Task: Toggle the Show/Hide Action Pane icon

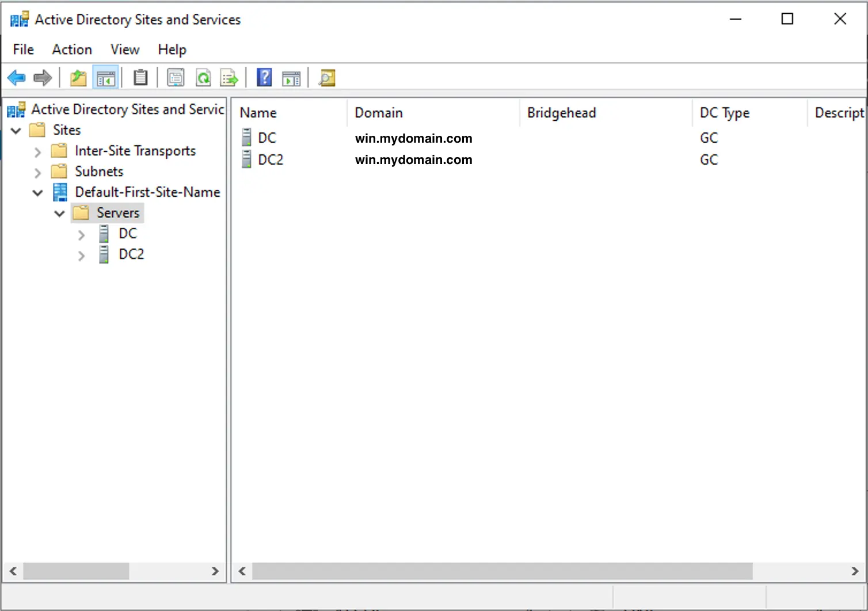Action: click(x=291, y=78)
